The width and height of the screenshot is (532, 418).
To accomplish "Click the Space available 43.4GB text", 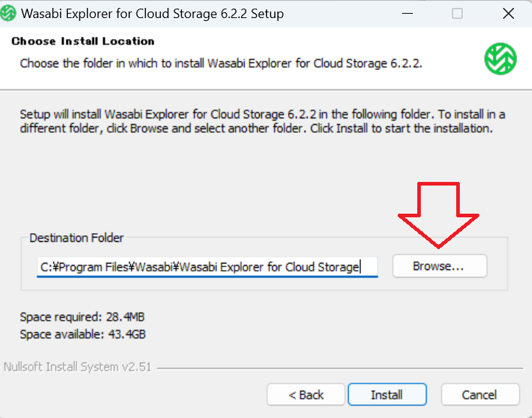I will pyautogui.click(x=82, y=334).
